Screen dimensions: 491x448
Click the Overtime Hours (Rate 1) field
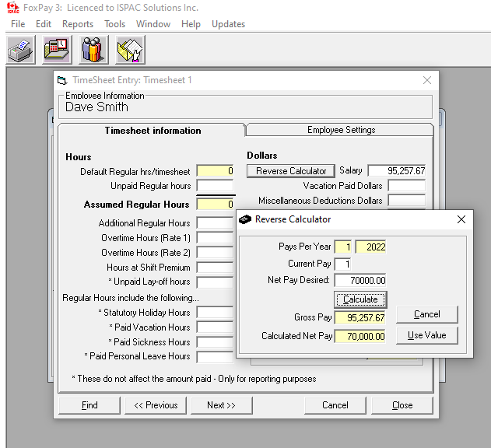click(215, 238)
